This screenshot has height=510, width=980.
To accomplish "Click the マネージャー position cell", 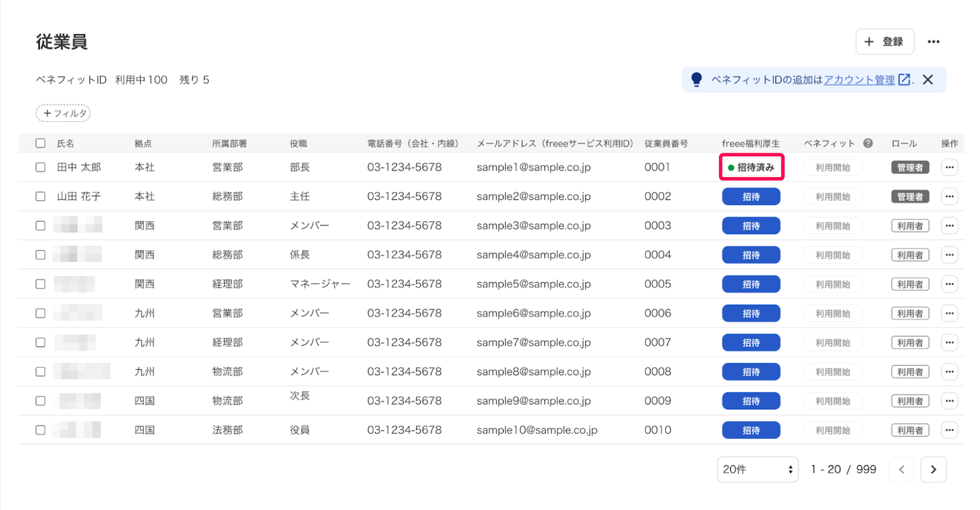I will [x=320, y=284].
